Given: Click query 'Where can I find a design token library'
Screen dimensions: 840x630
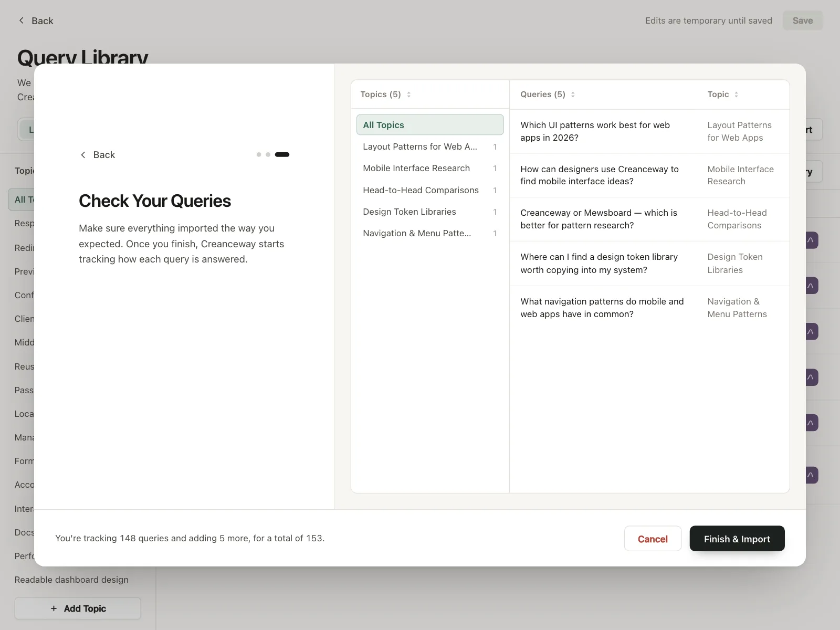Looking at the screenshot, I should [599, 264].
